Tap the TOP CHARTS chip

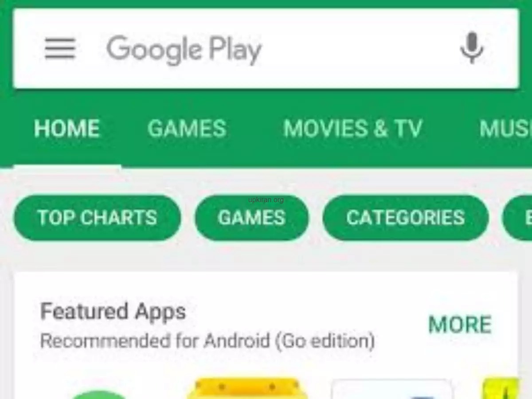tap(97, 218)
